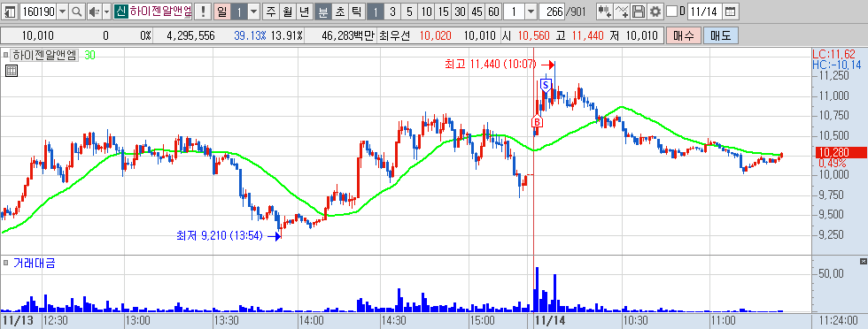
Task: Toggle the D checkbox next to date field
Action: click(x=671, y=11)
